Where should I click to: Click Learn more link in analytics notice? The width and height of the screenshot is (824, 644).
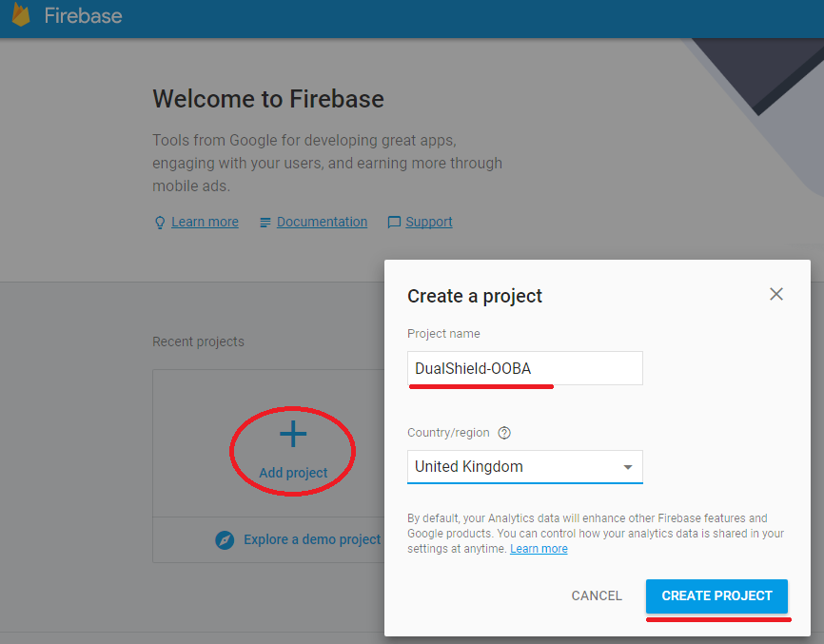pos(539,549)
